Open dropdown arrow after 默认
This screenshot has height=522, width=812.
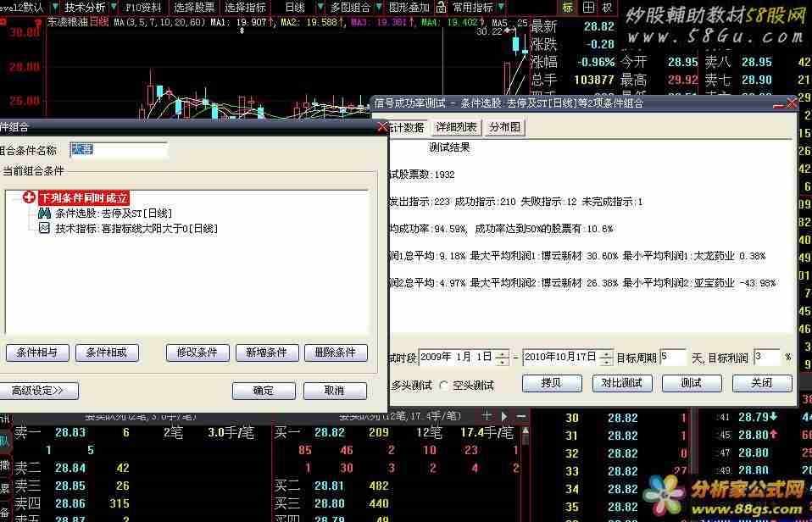(55, 8)
